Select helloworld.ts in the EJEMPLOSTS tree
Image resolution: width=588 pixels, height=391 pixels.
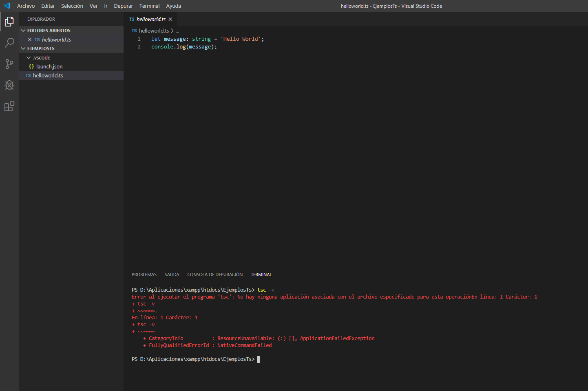[x=48, y=75]
